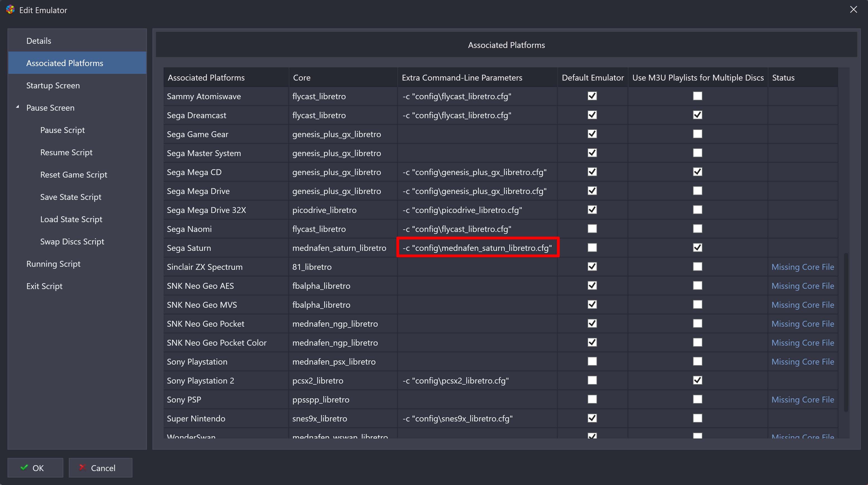Screen dimensions: 868x485
Task: Click the Status column header
Action: pos(803,77)
